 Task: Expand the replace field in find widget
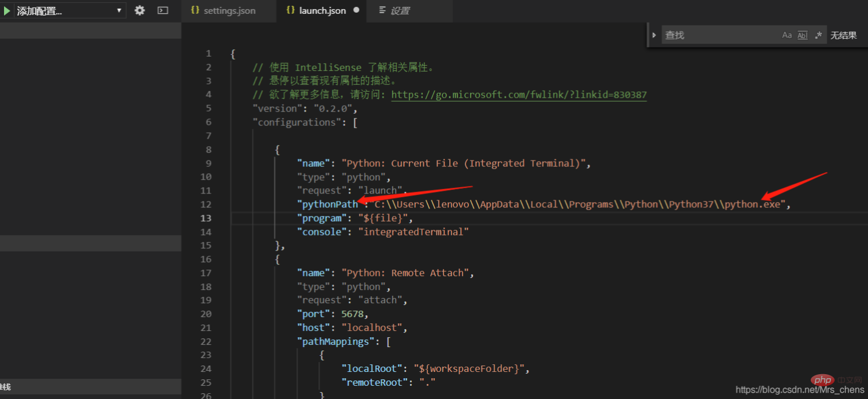pyautogui.click(x=654, y=35)
